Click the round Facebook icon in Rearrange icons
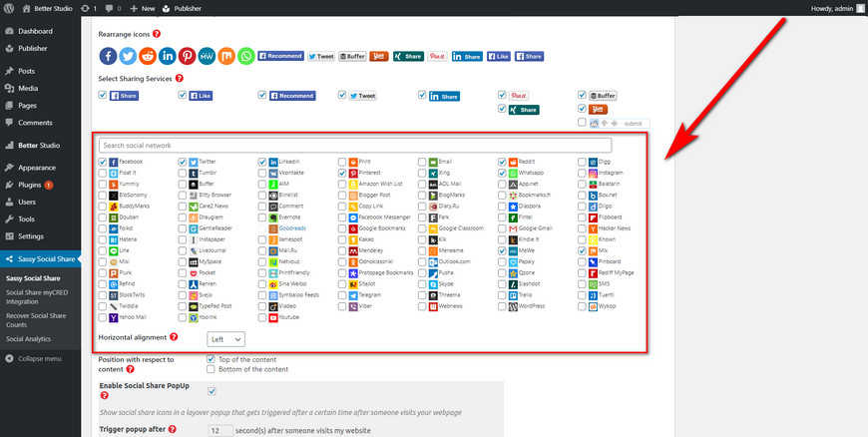 (108, 56)
